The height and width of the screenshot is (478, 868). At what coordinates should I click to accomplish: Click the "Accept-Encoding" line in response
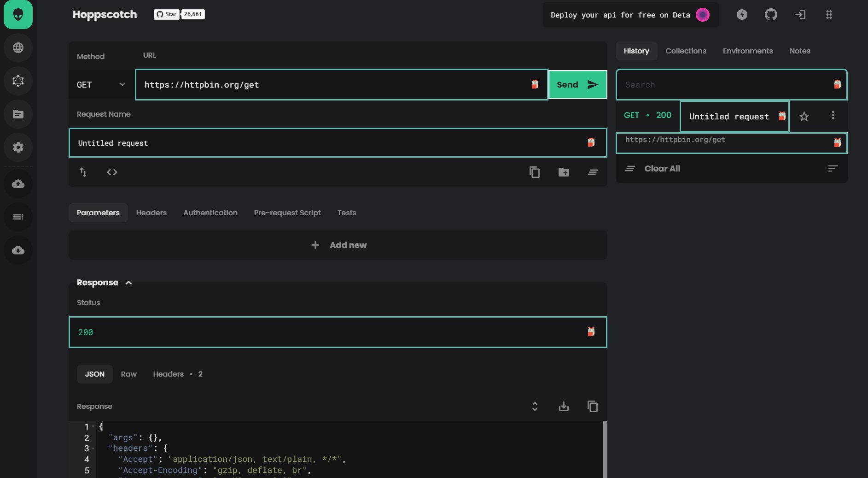pyautogui.click(x=215, y=470)
